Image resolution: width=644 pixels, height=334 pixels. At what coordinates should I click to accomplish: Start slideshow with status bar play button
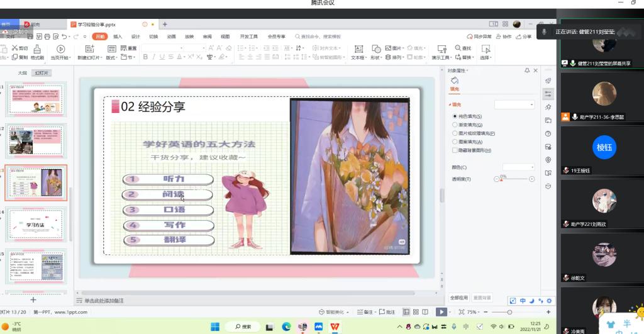click(441, 312)
